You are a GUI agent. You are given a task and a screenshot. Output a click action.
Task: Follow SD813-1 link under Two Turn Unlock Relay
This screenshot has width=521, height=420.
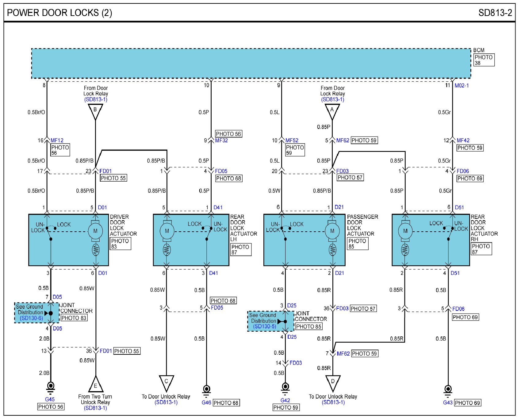[x=95, y=408]
